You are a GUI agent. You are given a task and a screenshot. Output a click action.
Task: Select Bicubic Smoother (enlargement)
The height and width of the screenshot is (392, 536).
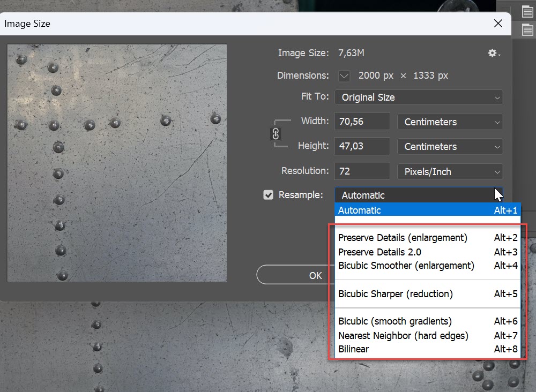click(405, 266)
